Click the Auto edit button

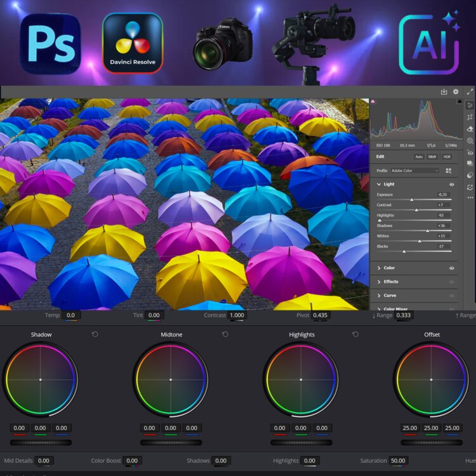click(419, 157)
